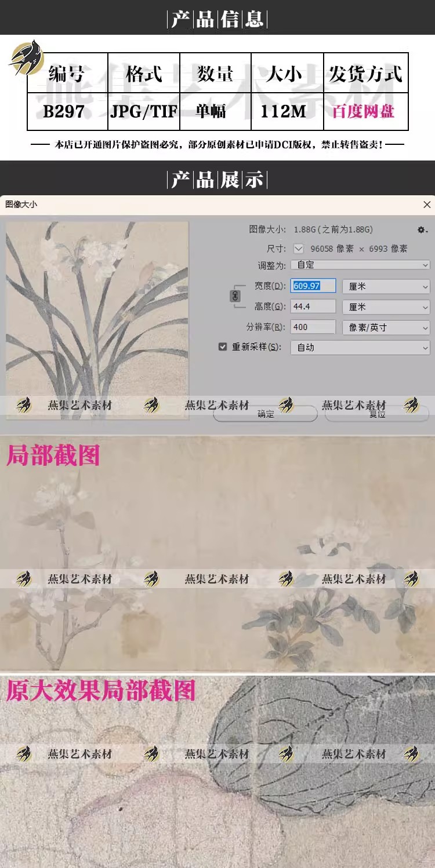The image size is (435, 868).
Task: Click the 原大效果局部截图 heading
Action: (x=101, y=691)
